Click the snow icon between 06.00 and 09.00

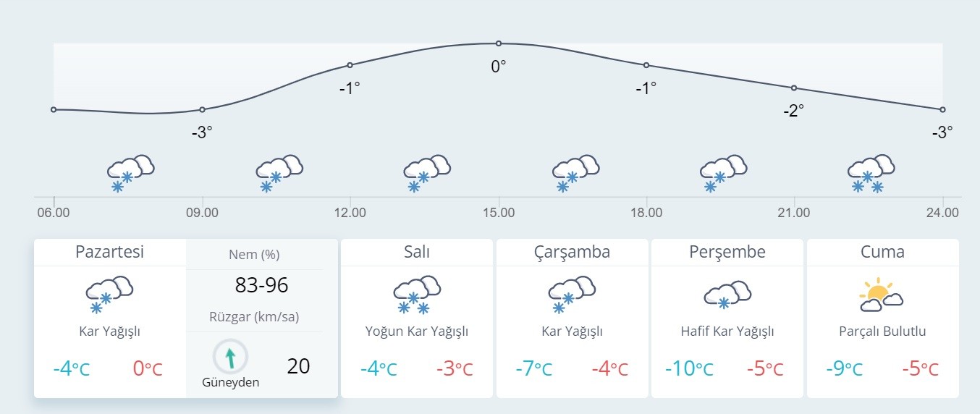point(130,173)
